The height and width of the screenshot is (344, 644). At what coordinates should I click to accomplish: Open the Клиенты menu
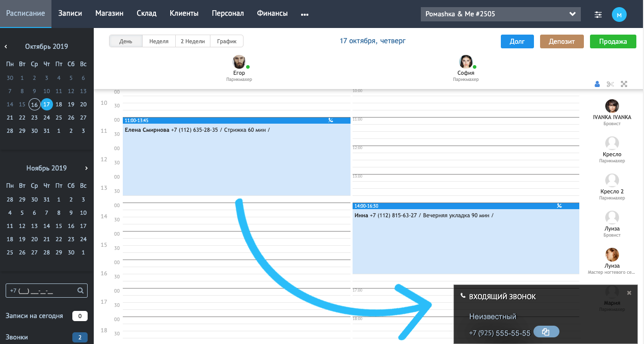(184, 14)
